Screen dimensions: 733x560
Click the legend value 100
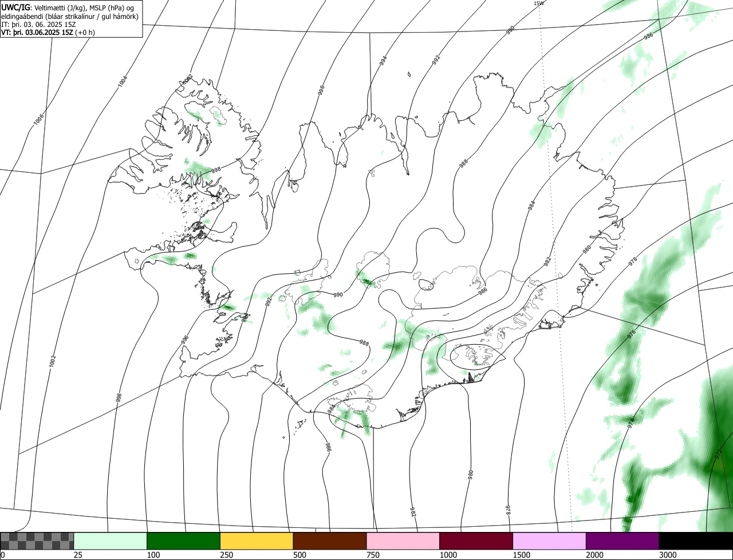coord(153,555)
